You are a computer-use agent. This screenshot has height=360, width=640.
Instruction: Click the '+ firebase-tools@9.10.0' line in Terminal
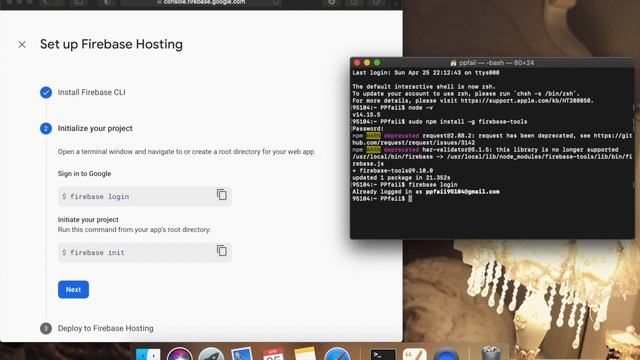click(x=393, y=171)
